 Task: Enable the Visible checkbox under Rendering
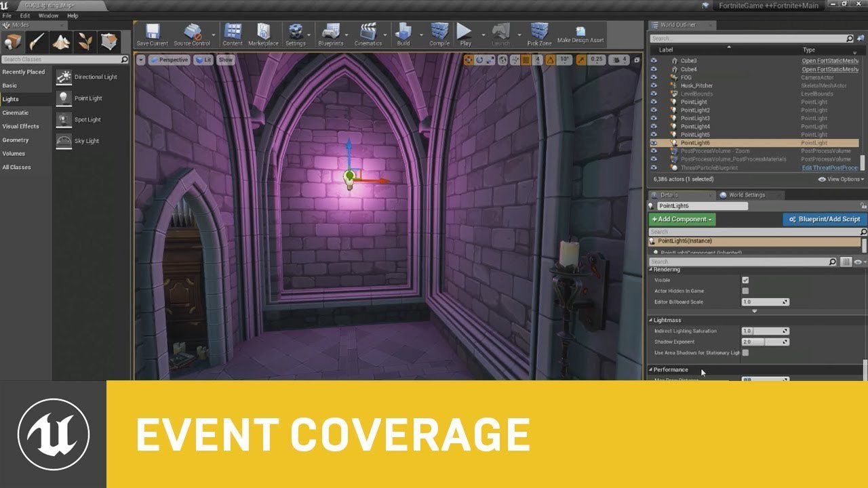(745, 280)
